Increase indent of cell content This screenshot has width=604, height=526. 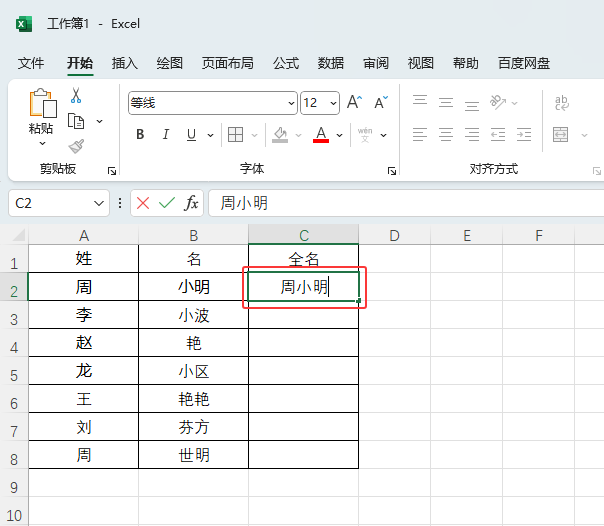point(524,135)
